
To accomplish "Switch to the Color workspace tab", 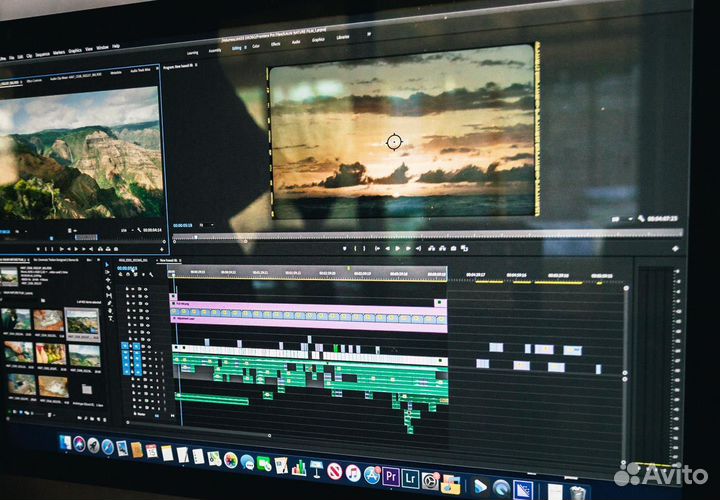I will click(256, 45).
